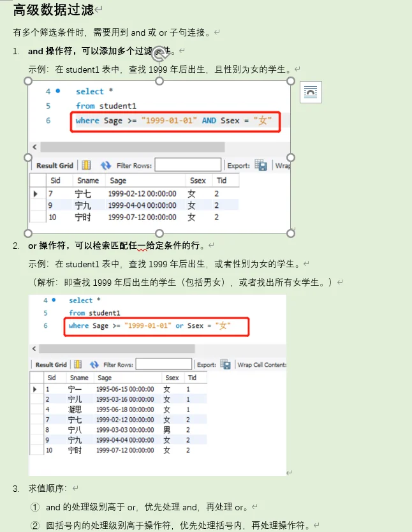The height and width of the screenshot is (532, 412).
Task: Click the line '圆括号内的处理级别高于操作符'
Action: [178, 526]
